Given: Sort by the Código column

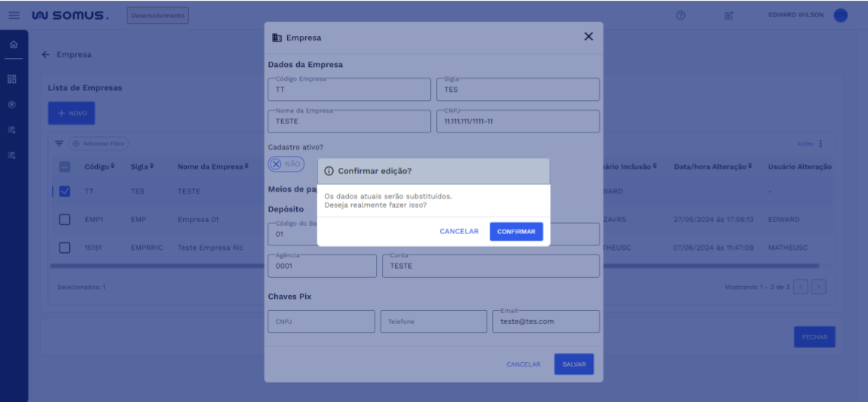Looking at the screenshot, I should [99, 166].
